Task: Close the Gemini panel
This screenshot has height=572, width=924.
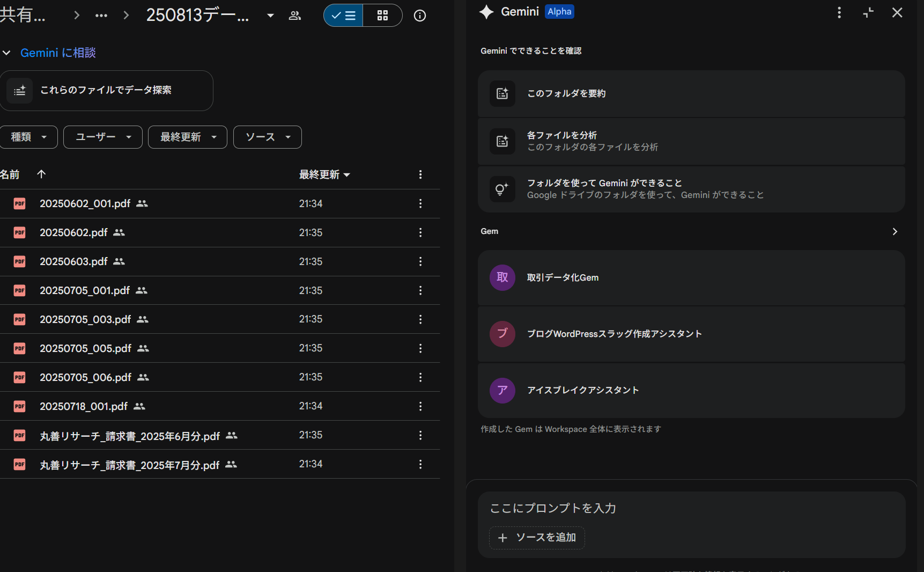Action: point(897,12)
